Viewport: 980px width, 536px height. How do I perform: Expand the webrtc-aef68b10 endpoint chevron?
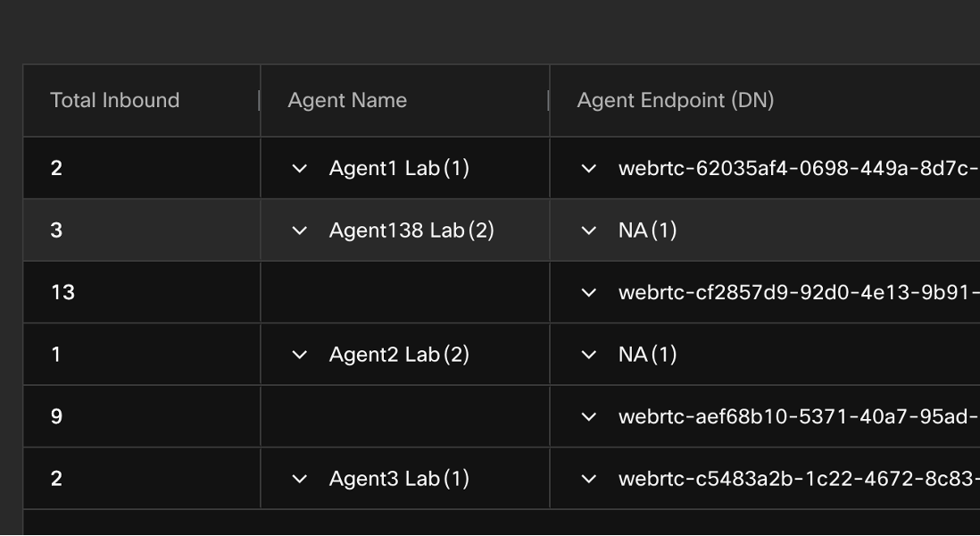(588, 416)
